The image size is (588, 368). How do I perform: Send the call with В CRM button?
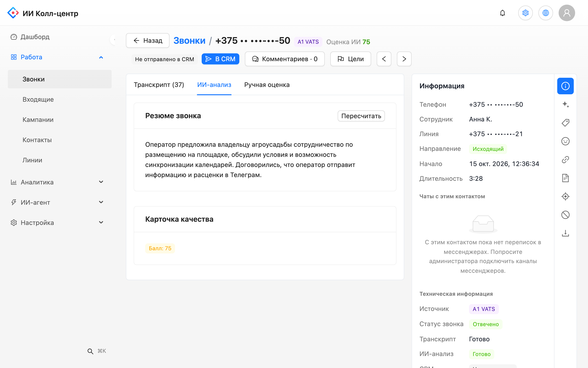pyautogui.click(x=220, y=59)
